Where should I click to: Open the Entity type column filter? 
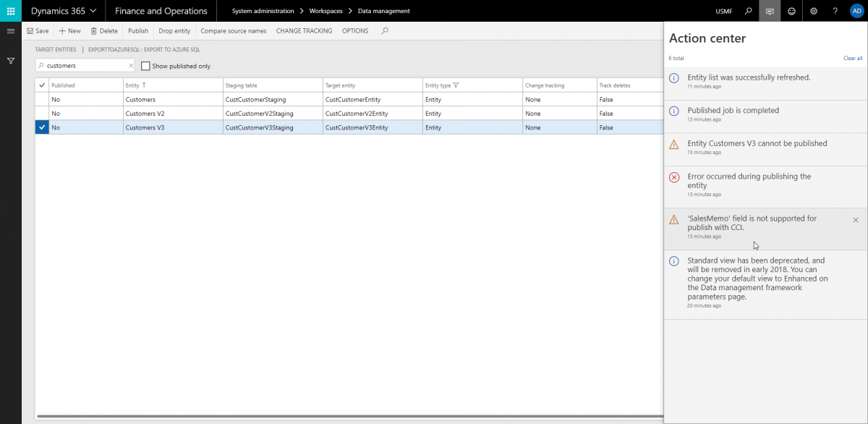click(x=456, y=85)
